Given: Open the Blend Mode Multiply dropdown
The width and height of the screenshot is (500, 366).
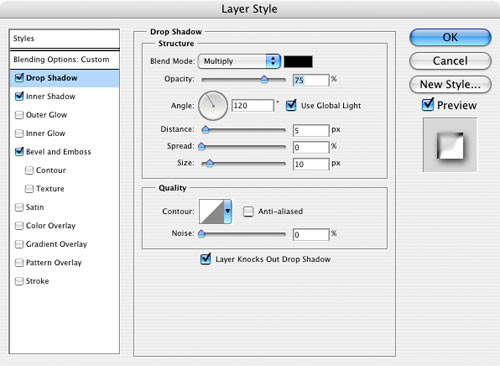Looking at the screenshot, I should tap(239, 61).
